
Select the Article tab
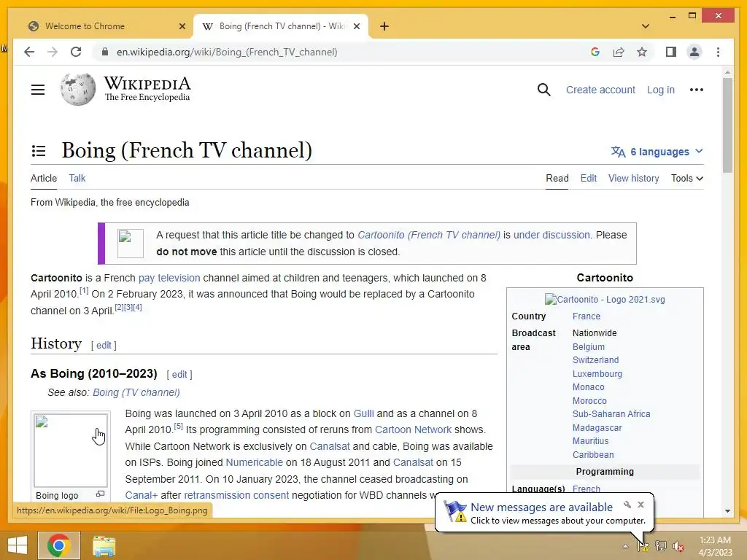pyautogui.click(x=44, y=178)
